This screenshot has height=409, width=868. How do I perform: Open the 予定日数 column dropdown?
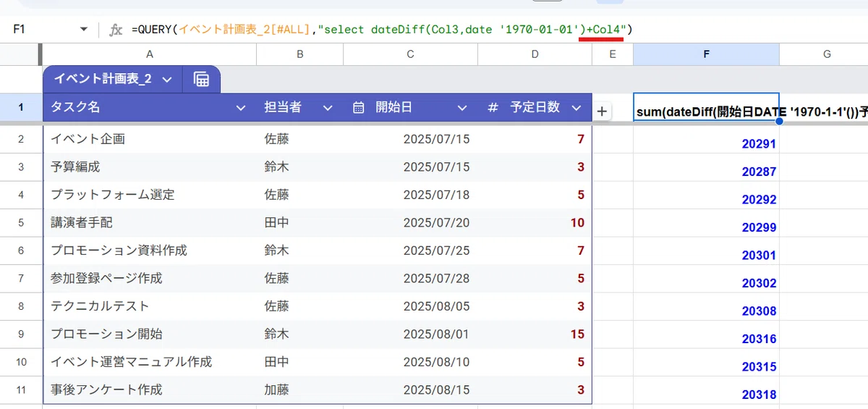point(576,108)
